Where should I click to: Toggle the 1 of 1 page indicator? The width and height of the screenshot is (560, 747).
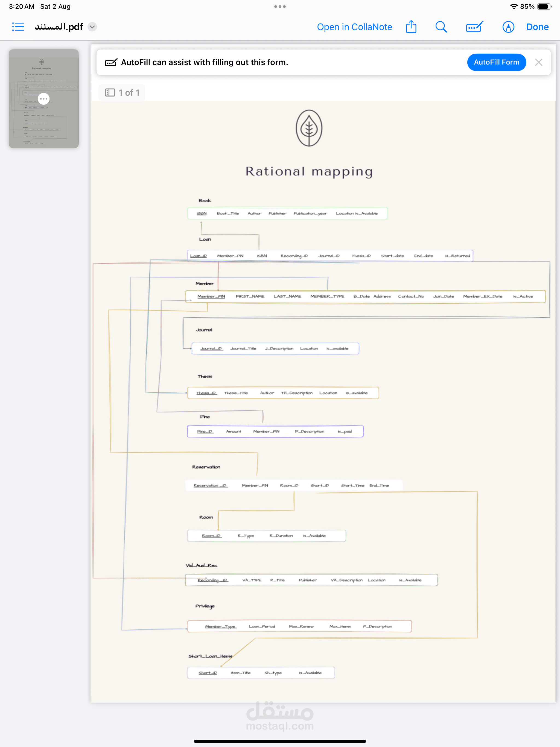(x=122, y=92)
